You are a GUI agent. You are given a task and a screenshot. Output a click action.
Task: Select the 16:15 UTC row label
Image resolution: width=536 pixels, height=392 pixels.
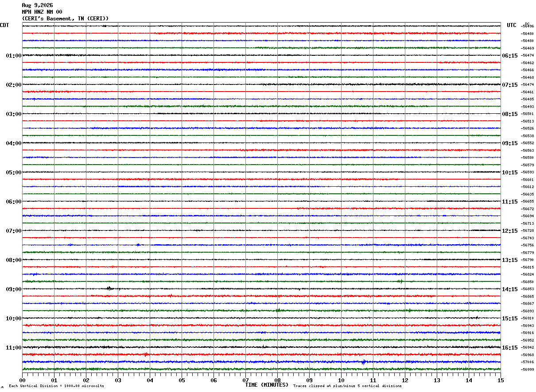tap(510, 348)
